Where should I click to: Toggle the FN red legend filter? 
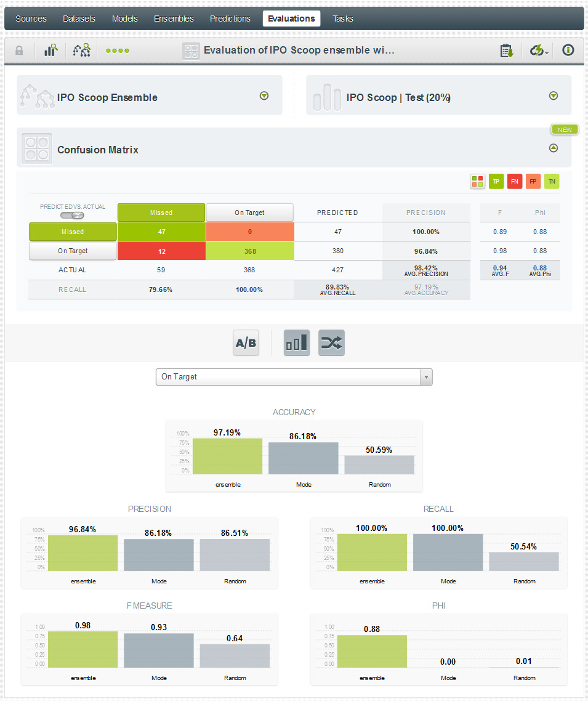[x=515, y=181]
